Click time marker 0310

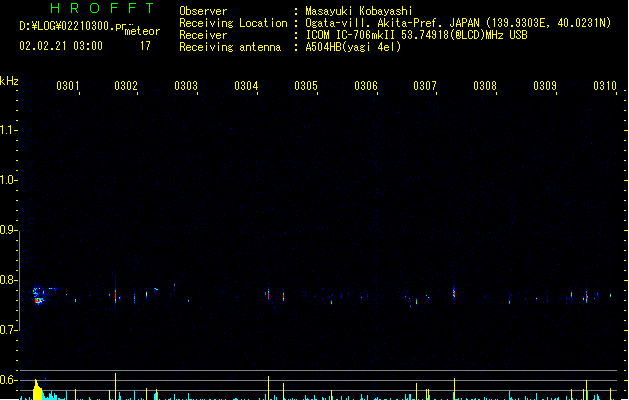pyautogui.click(x=605, y=85)
